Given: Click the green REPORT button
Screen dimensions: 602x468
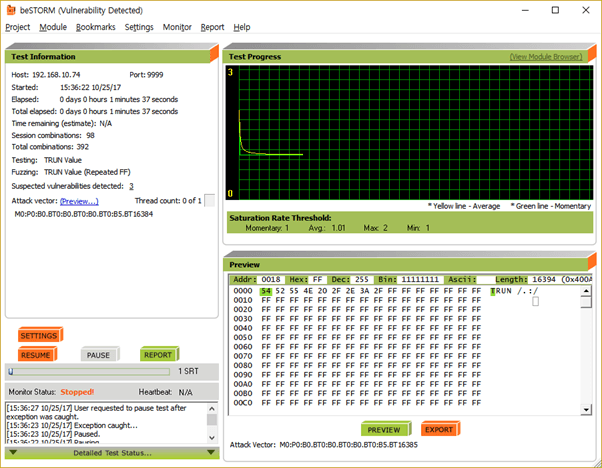Looking at the screenshot, I should [x=157, y=354].
